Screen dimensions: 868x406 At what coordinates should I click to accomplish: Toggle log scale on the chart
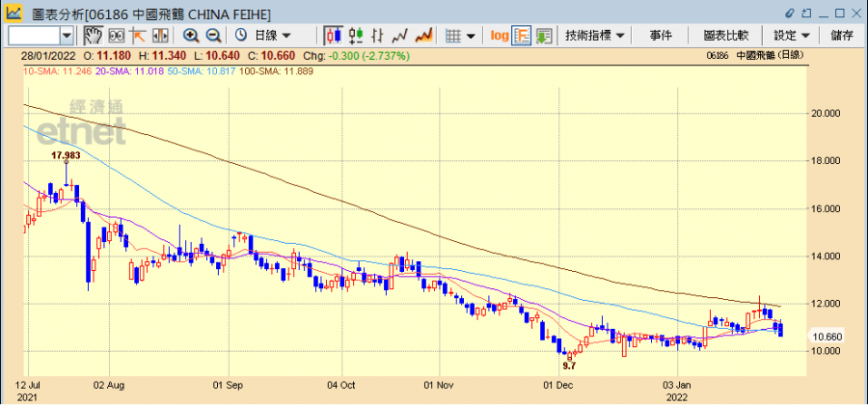click(499, 36)
